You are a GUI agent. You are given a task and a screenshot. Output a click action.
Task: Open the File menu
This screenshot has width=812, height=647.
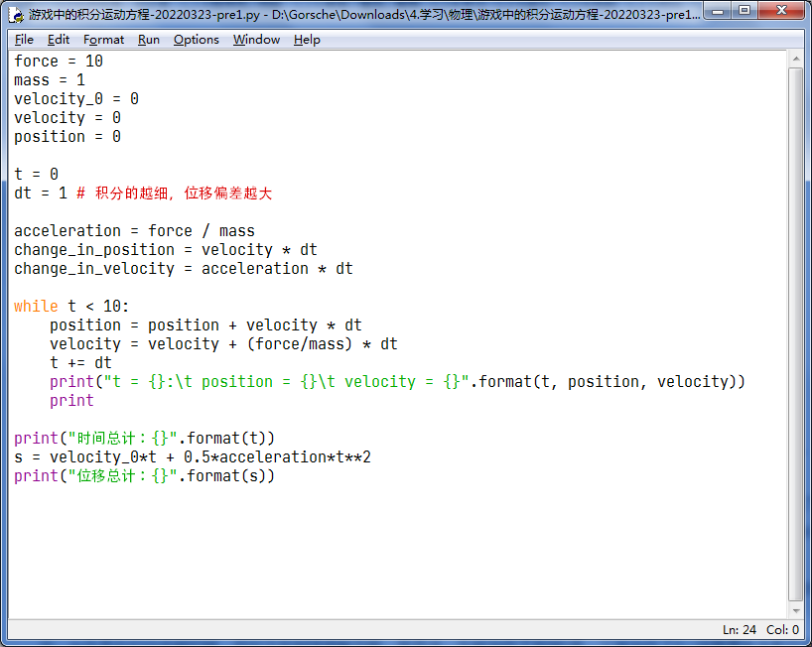pyautogui.click(x=24, y=40)
